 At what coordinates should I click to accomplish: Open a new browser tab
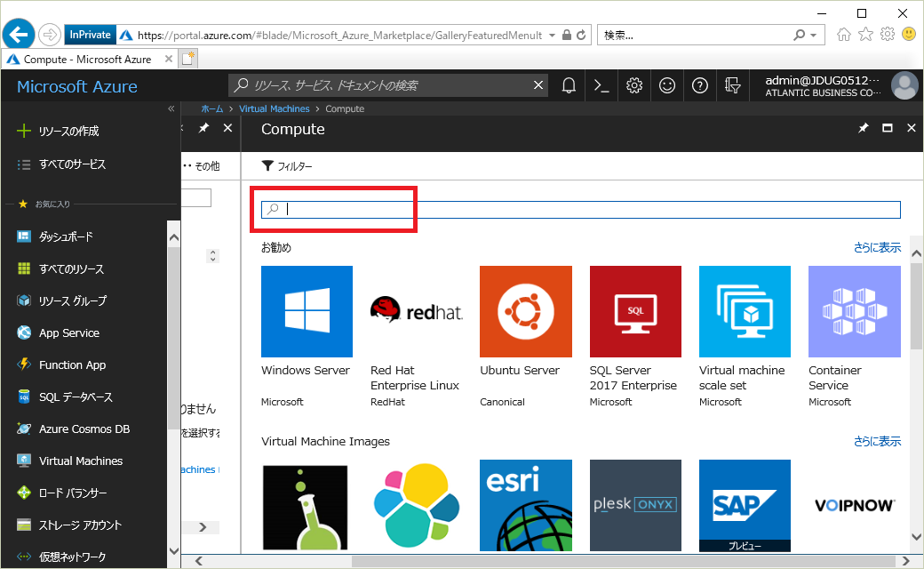tap(188, 59)
